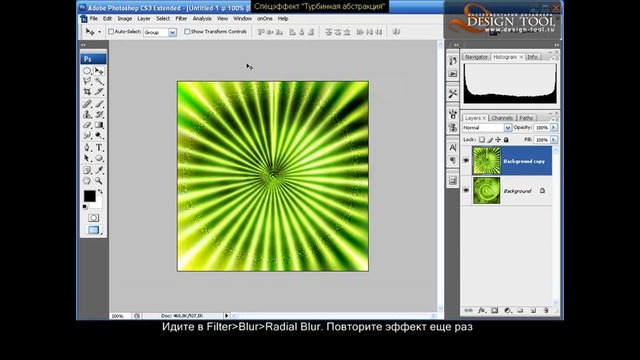The image size is (640, 360).
Task: Click the Fill 100% input field
Action: pos(542,140)
